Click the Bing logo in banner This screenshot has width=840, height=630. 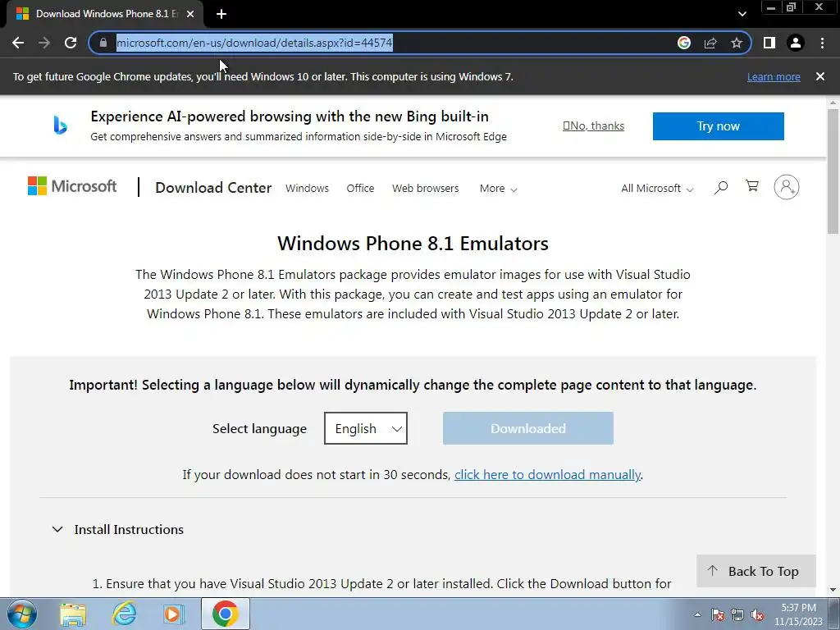(60, 126)
